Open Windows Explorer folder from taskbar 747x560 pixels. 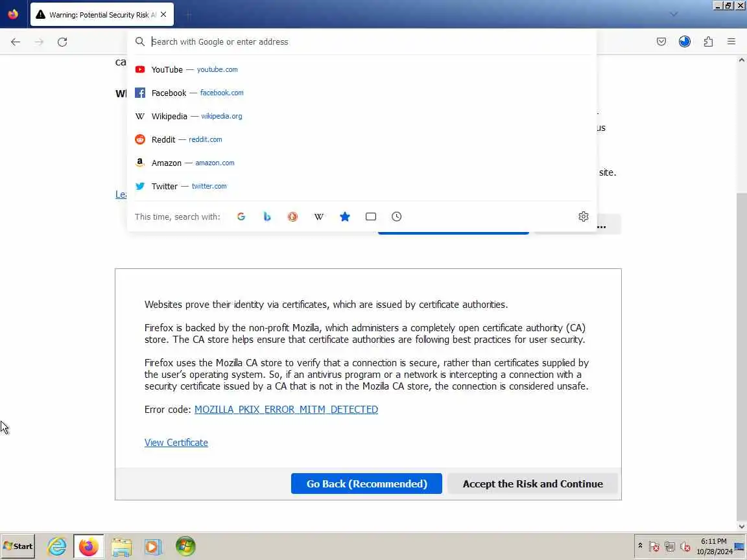click(121, 546)
